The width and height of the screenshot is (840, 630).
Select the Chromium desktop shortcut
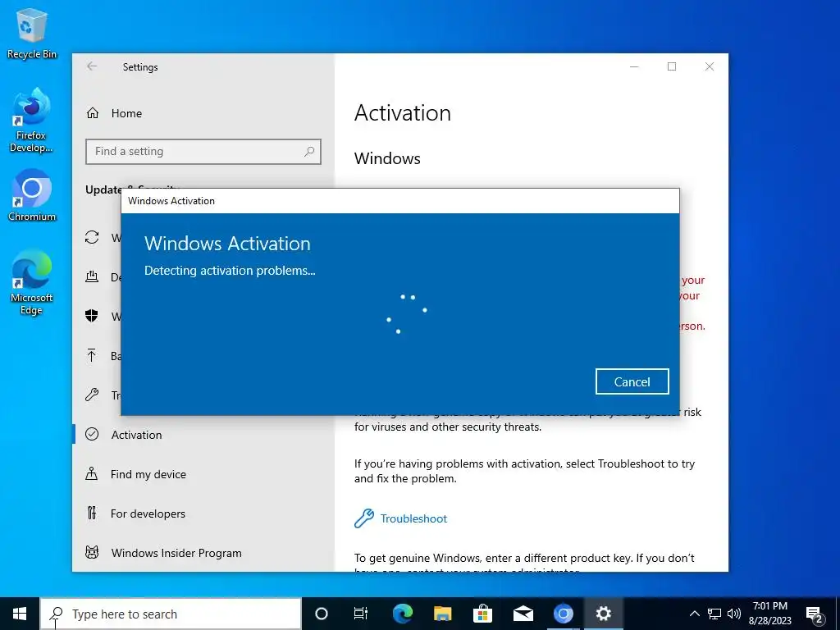[32, 195]
